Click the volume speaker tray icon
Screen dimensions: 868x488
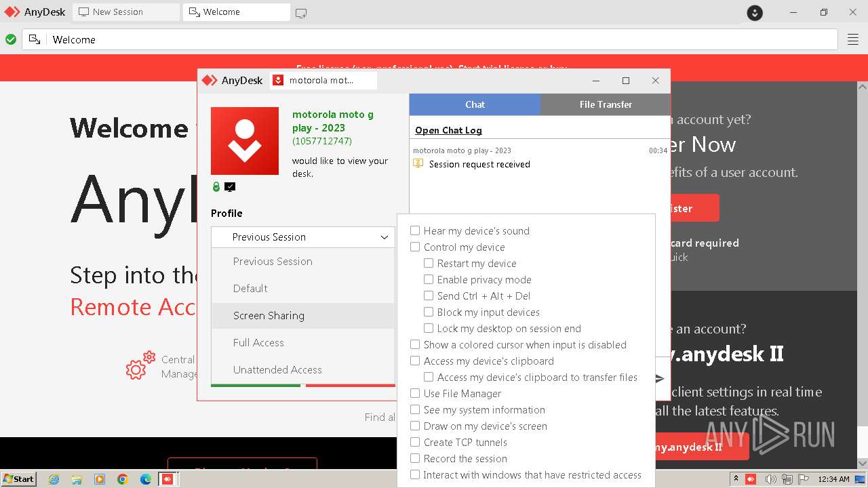(x=770, y=479)
